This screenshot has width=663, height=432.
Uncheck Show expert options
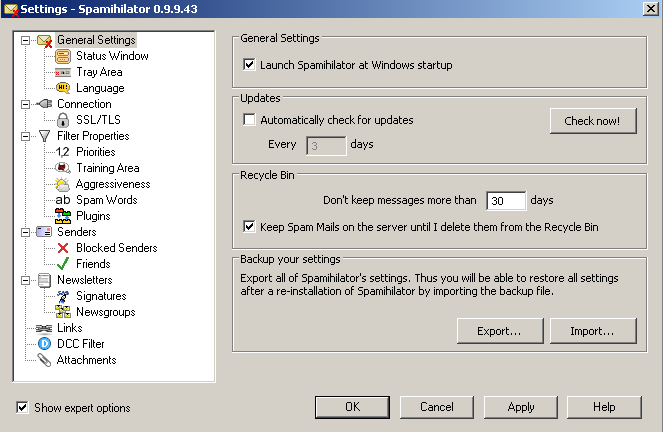tap(22, 407)
